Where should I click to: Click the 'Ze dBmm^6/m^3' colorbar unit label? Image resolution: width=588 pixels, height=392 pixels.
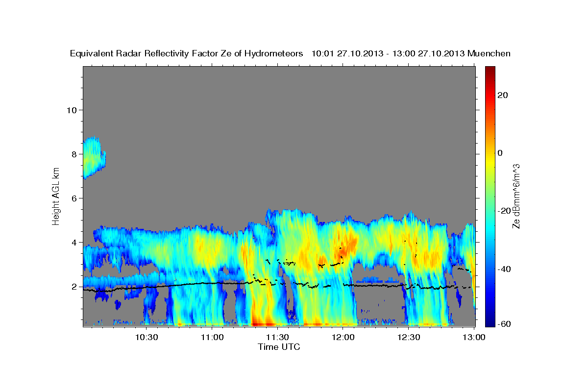pos(516,196)
